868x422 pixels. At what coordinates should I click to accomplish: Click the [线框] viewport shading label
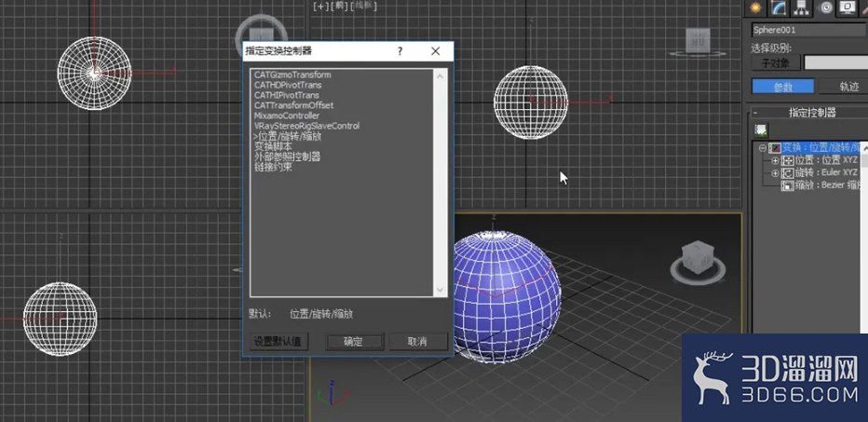(363, 6)
